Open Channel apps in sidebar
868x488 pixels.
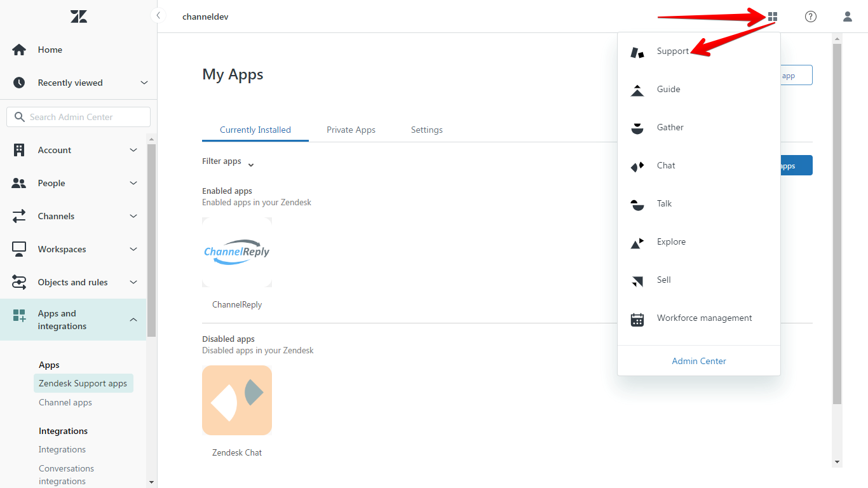click(65, 402)
